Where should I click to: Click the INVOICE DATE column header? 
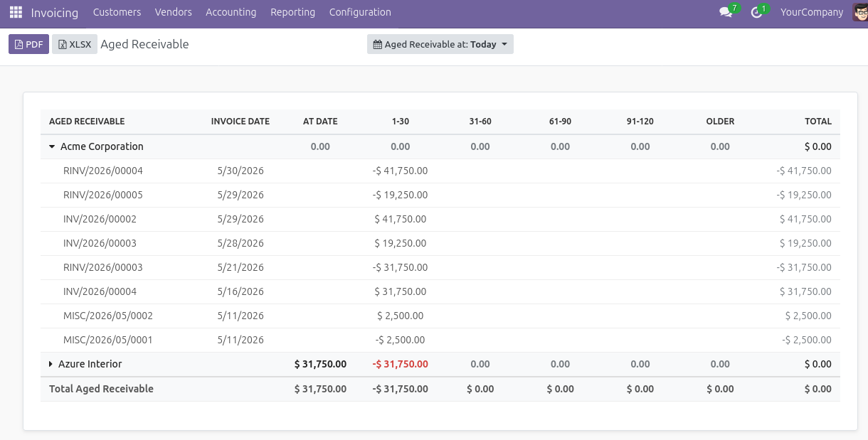(x=240, y=122)
